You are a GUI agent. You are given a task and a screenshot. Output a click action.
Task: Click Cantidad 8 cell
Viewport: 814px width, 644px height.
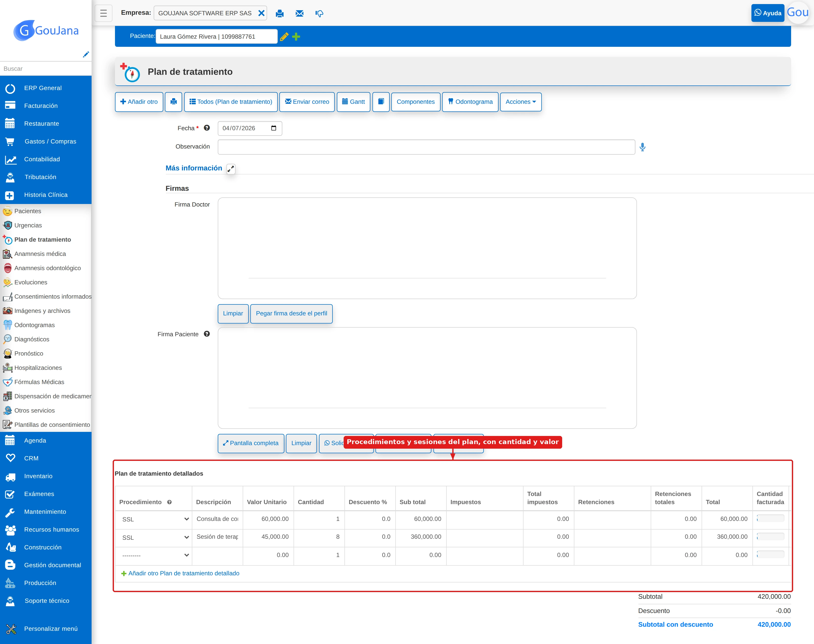pyautogui.click(x=319, y=537)
